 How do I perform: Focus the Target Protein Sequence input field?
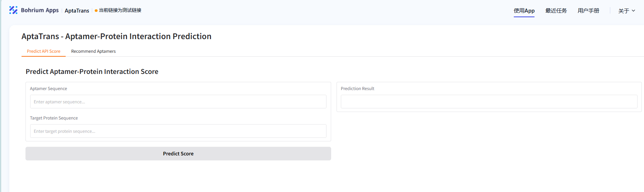pyautogui.click(x=178, y=131)
